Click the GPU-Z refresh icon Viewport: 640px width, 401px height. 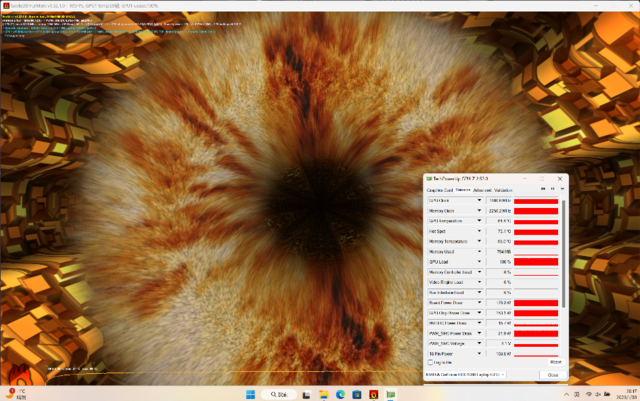point(553,189)
